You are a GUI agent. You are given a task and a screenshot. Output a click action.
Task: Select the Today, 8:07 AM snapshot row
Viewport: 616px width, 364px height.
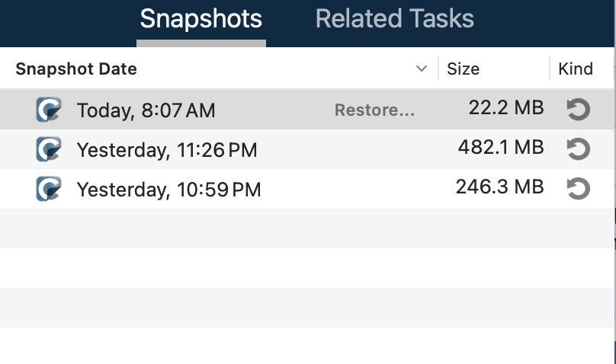click(306, 110)
